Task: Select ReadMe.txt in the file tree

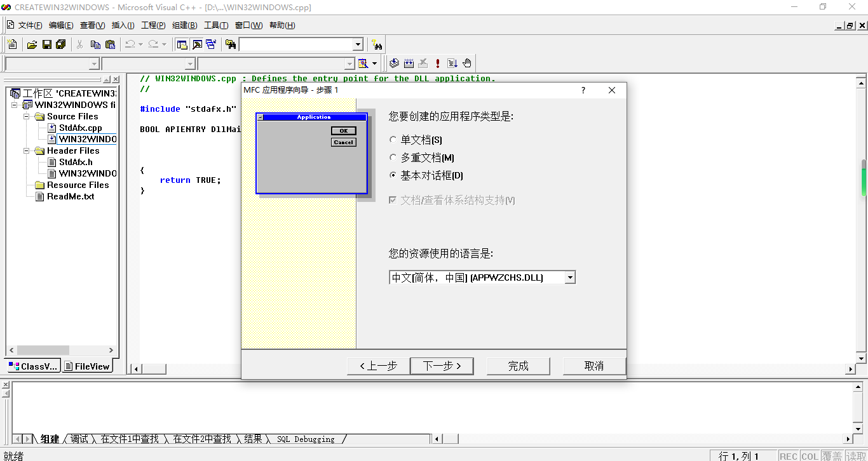Action: coord(71,196)
